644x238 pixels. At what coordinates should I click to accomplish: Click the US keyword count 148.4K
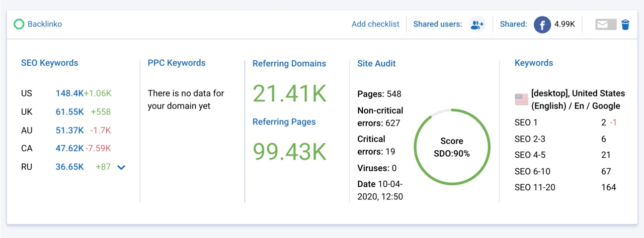pyautogui.click(x=69, y=93)
